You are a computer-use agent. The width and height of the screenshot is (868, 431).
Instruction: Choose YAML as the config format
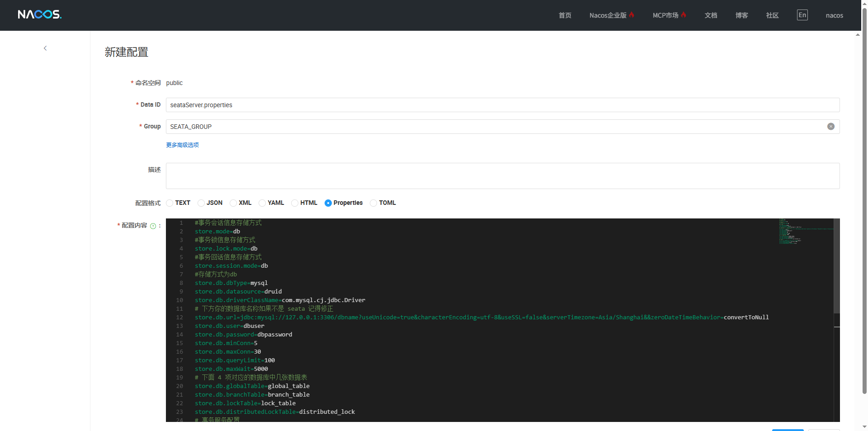click(262, 203)
